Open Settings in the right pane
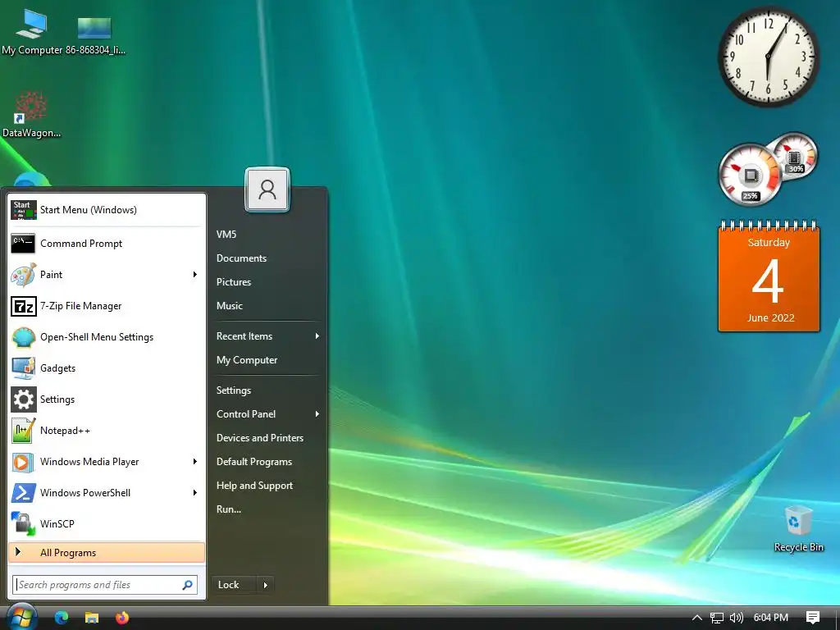Screen dimensions: 840x630 click(234, 390)
